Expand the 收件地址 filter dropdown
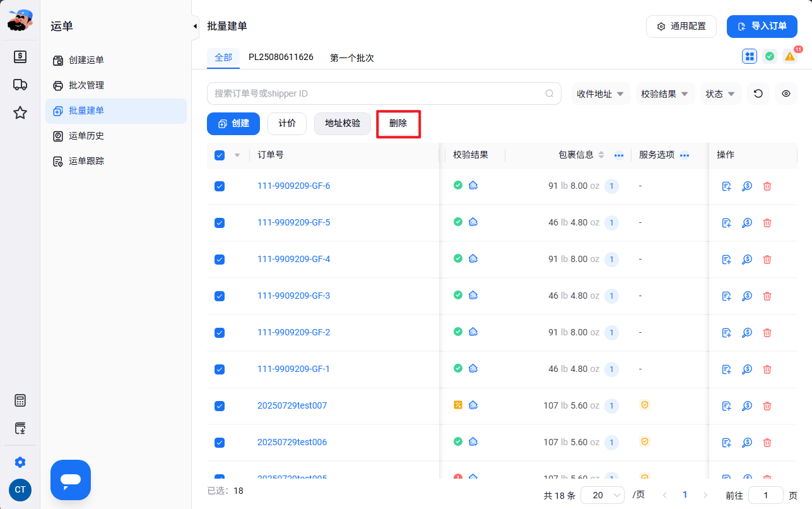The height and width of the screenshot is (509, 812). coord(601,93)
